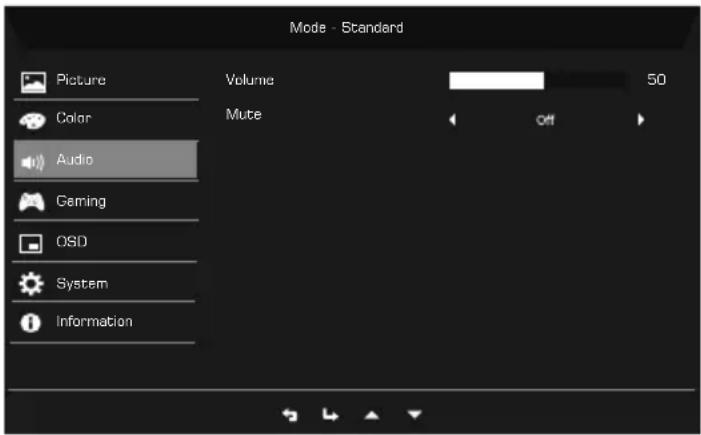
Task: Click the Mute value Off
Action: pos(545,120)
